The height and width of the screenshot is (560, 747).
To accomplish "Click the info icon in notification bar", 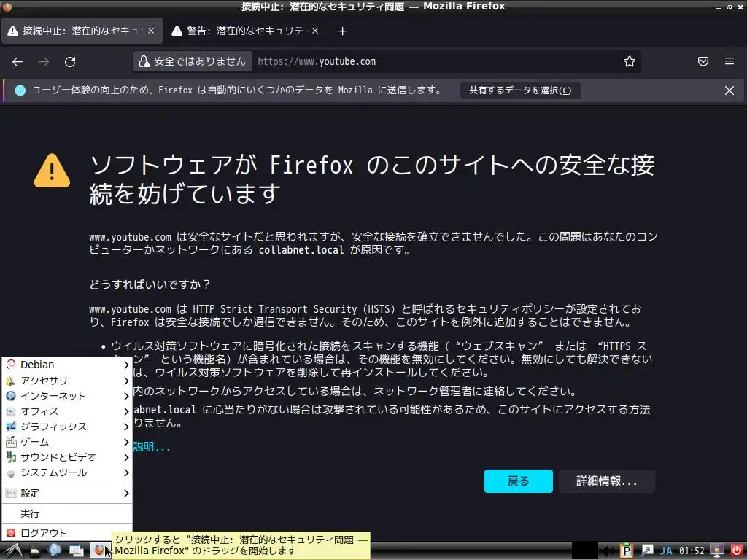I will click(20, 90).
